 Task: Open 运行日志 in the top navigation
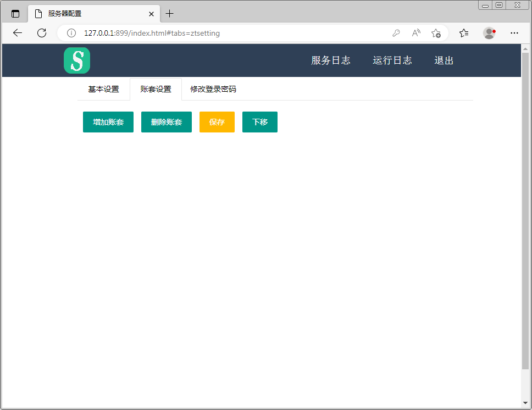tap(392, 60)
